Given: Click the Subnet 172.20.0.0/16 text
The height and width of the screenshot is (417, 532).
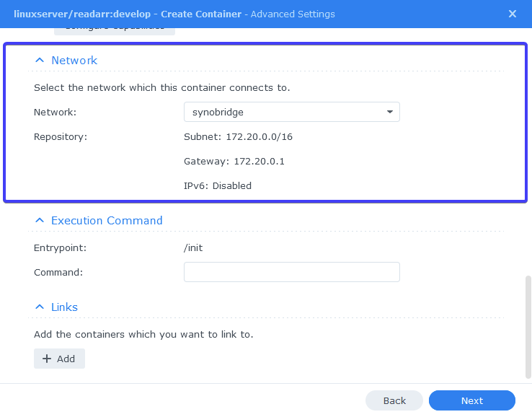Looking at the screenshot, I should (238, 137).
